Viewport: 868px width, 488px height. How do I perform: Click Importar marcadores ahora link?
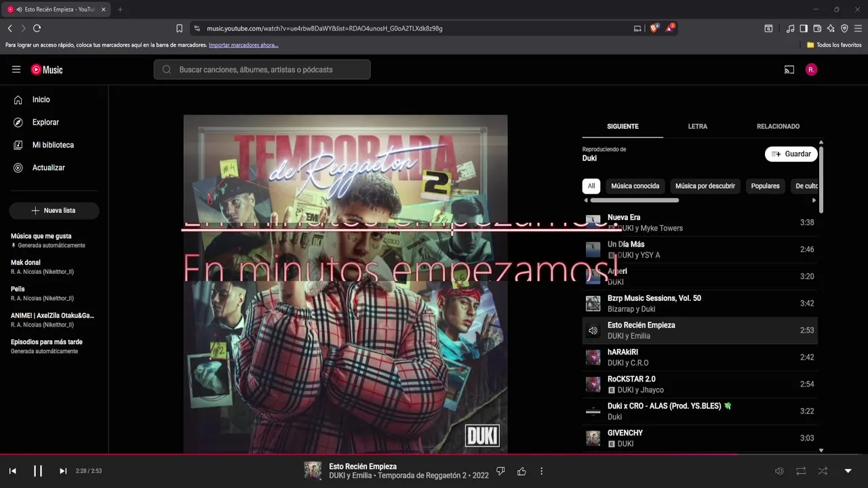(243, 45)
